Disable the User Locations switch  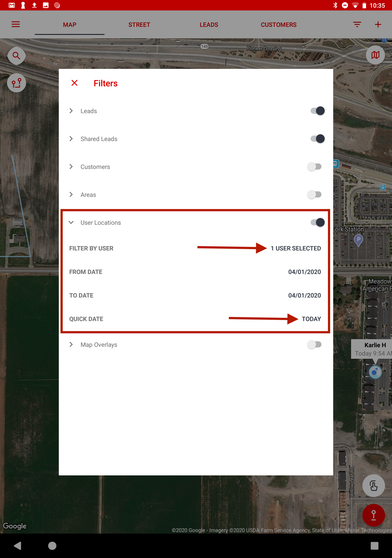pyautogui.click(x=318, y=222)
